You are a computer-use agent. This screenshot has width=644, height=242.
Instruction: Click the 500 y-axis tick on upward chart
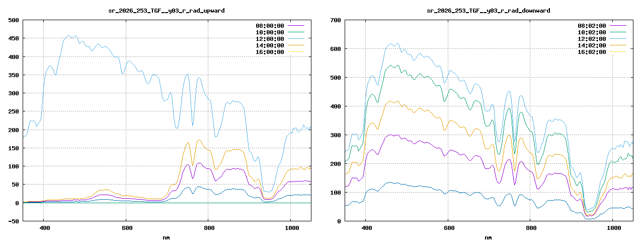click(14, 20)
